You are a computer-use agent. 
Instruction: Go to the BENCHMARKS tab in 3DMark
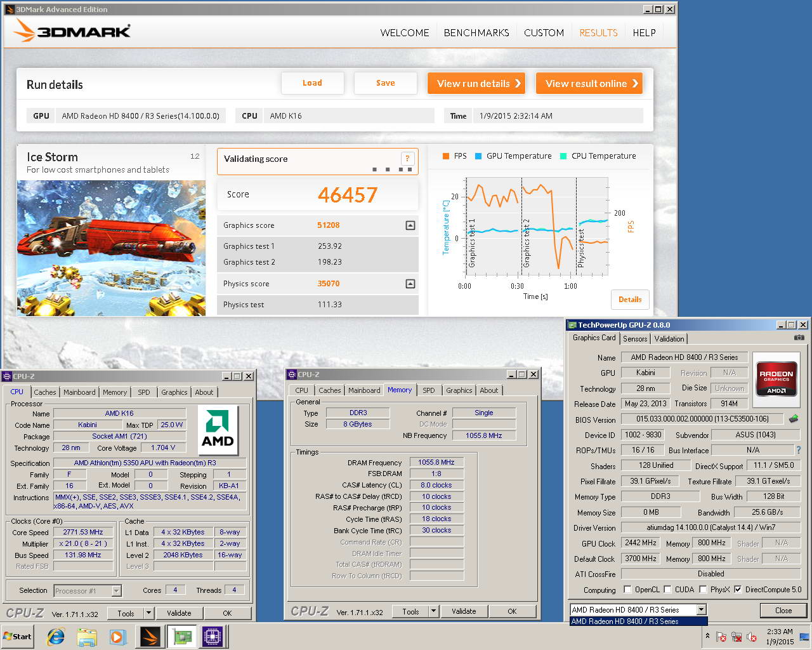pyautogui.click(x=476, y=33)
